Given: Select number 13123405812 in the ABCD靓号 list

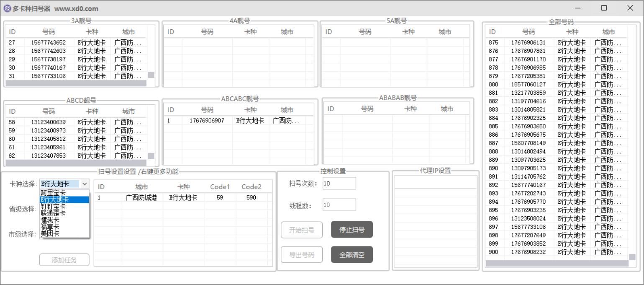Looking at the screenshot, I should pos(49,139).
